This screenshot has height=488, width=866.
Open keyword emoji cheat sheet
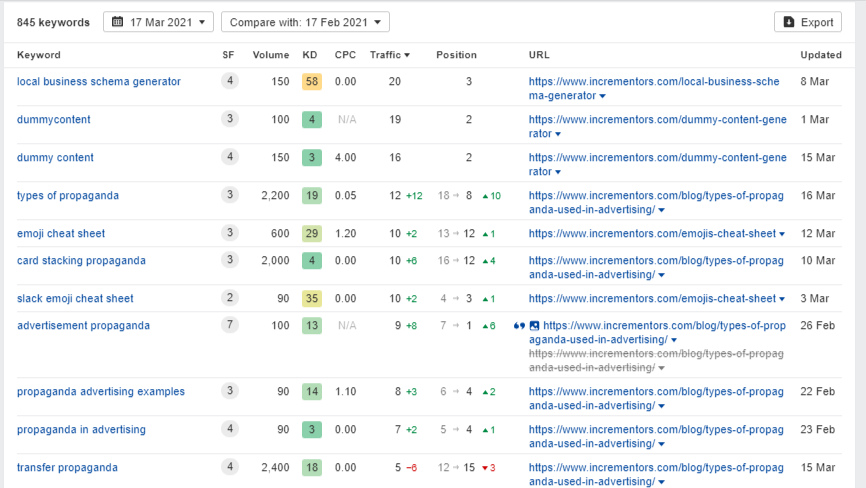point(61,234)
